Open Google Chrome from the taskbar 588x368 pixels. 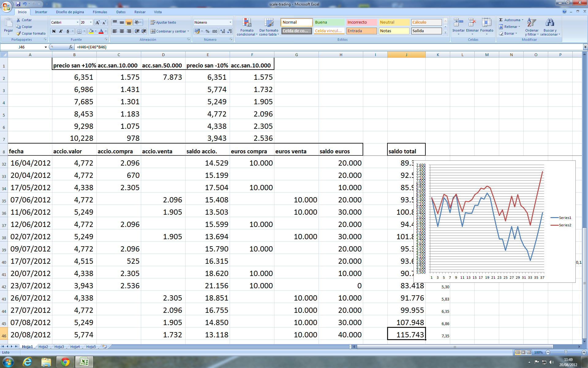tap(65, 362)
